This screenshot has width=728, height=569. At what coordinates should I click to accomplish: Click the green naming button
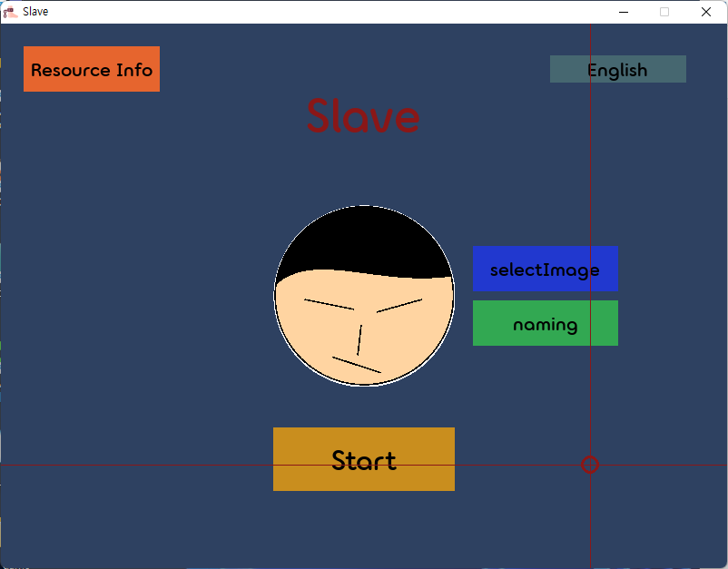(x=546, y=323)
